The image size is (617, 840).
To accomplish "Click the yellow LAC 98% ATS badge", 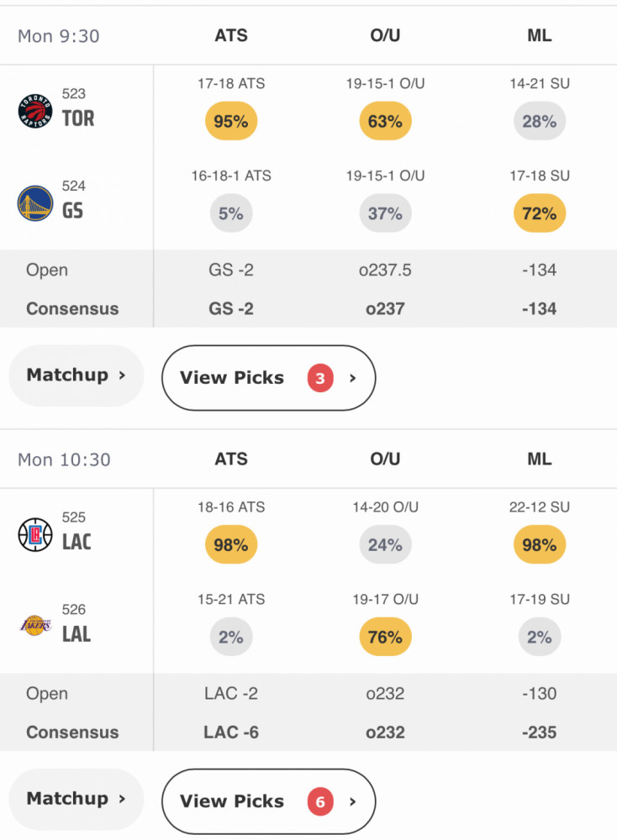I will click(231, 545).
